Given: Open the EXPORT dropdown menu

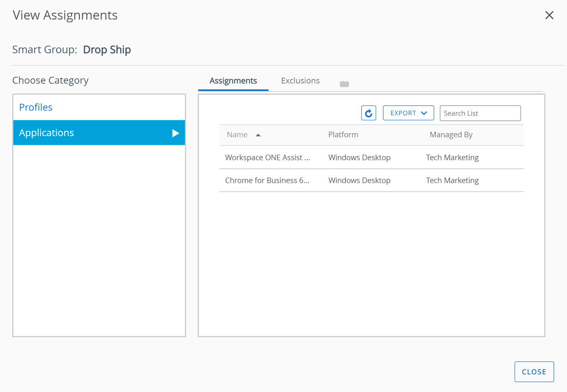Looking at the screenshot, I should click(408, 113).
